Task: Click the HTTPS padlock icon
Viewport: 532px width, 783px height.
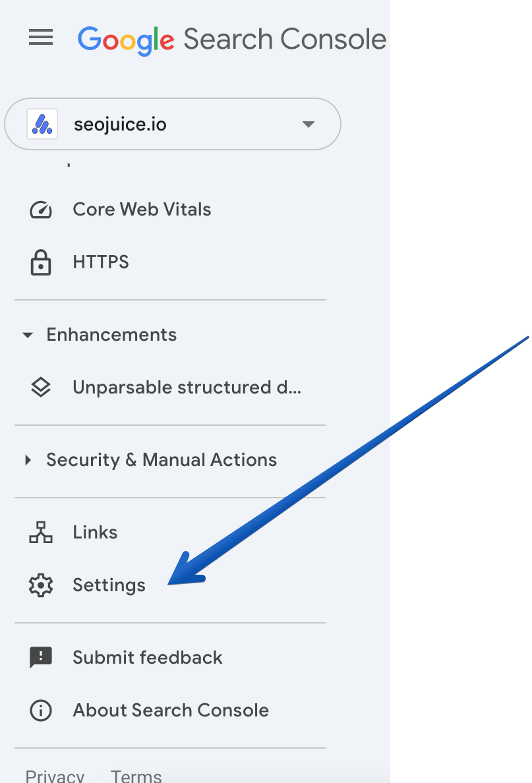Action: coord(40,262)
